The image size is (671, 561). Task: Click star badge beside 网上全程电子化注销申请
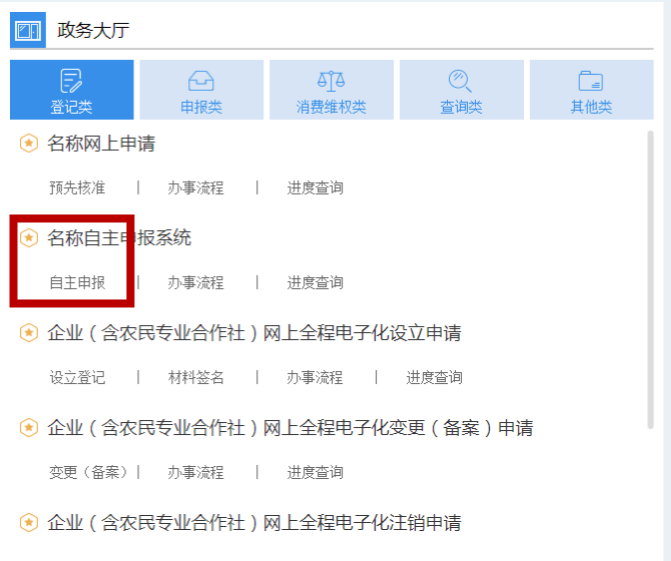29,522
